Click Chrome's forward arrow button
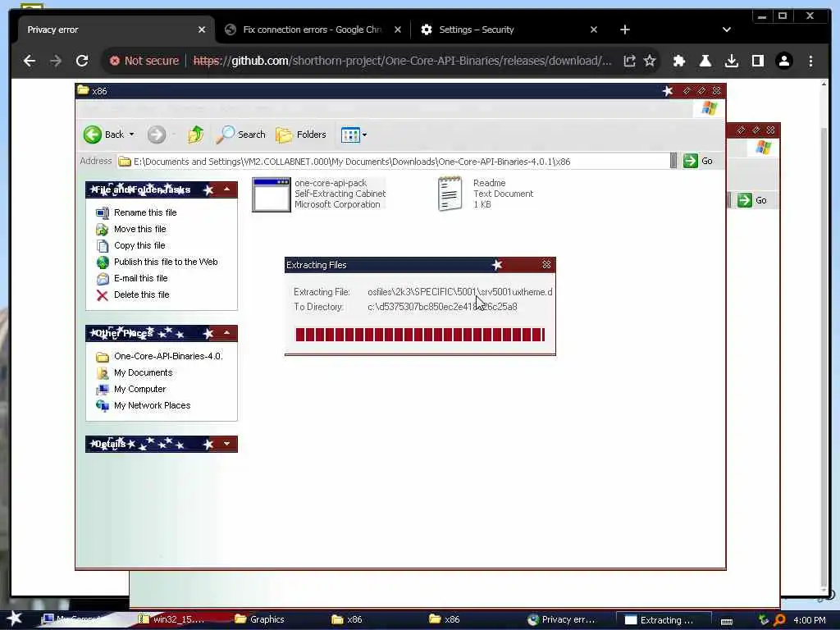840x630 pixels. [56, 61]
